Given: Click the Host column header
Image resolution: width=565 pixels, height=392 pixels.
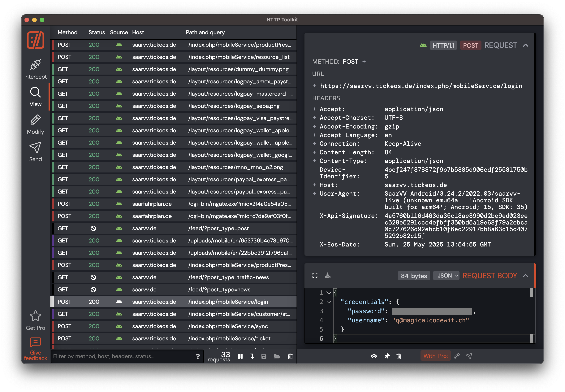Looking at the screenshot, I should 138,33.
